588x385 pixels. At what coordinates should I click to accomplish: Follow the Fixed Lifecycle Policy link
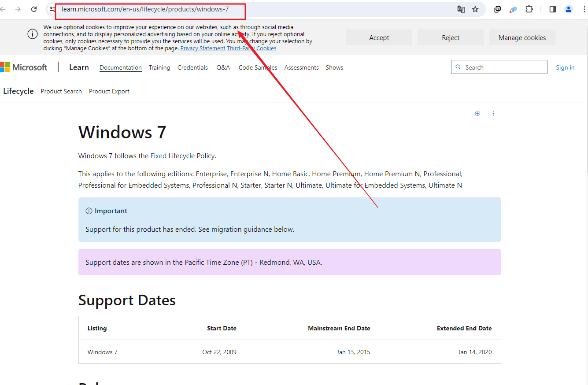pos(158,156)
